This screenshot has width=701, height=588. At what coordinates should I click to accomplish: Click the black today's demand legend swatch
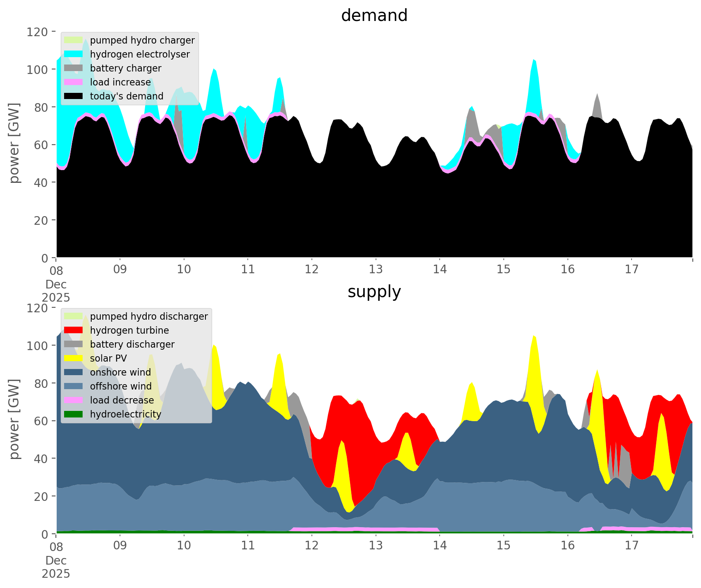point(74,96)
